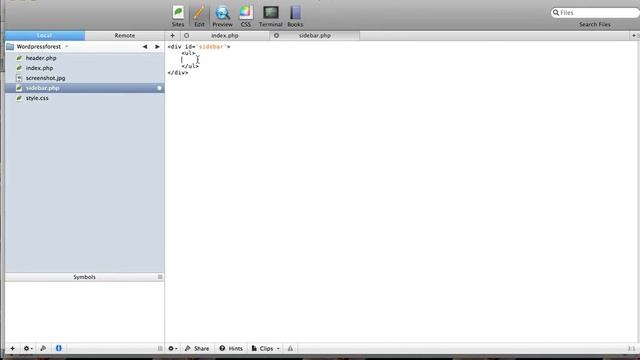Screen dimensions: 640x360
Task: Add a new file with bottom-left plus
Action: click(12, 348)
